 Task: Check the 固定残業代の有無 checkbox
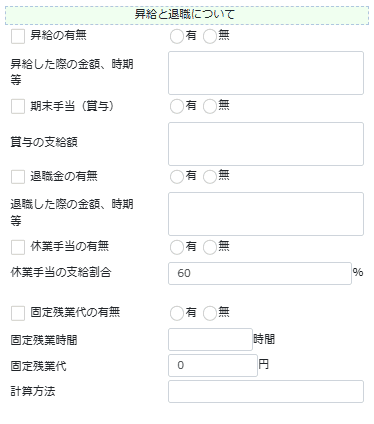tap(18, 314)
